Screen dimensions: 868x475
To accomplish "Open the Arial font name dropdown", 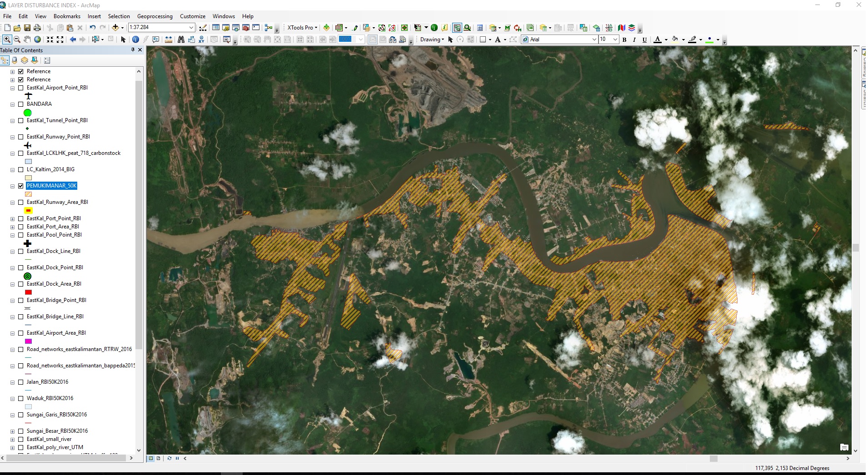I will click(594, 40).
